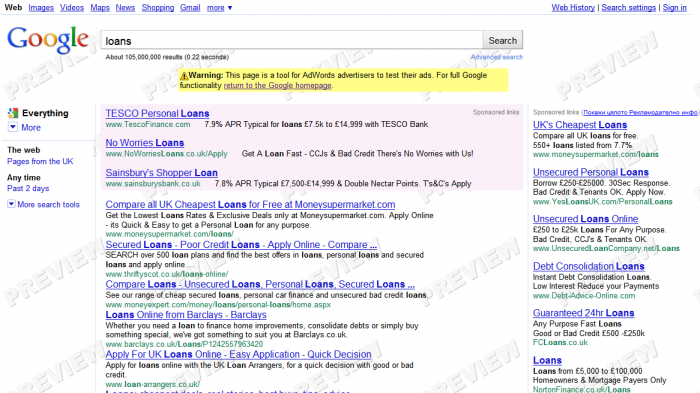
Task: Open No Worries Loans ad
Action: pos(145,143)
